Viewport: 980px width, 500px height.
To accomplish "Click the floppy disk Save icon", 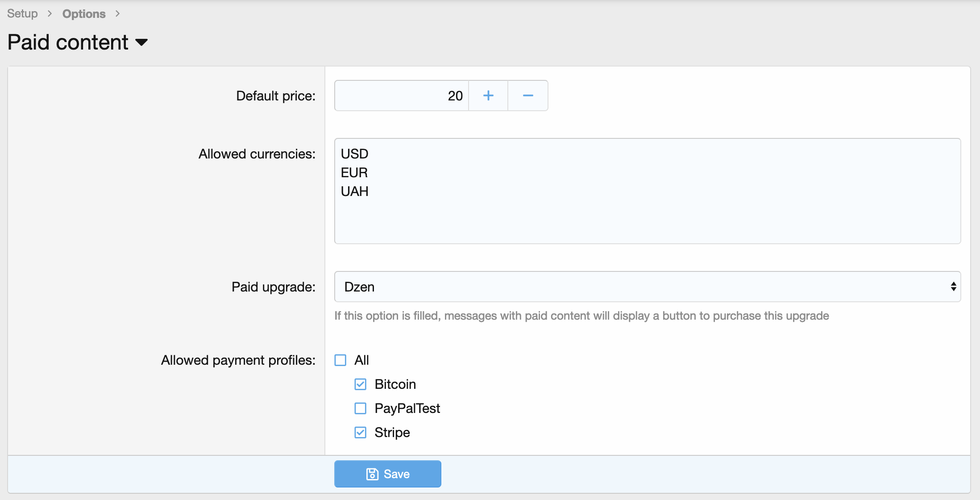I will [372, 474].
